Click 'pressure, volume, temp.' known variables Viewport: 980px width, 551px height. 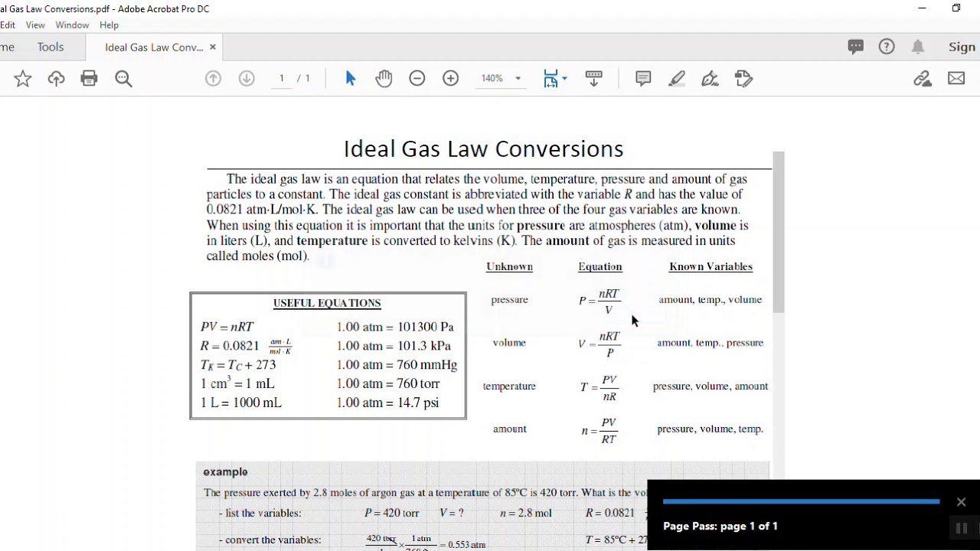(x=710, y=429)
